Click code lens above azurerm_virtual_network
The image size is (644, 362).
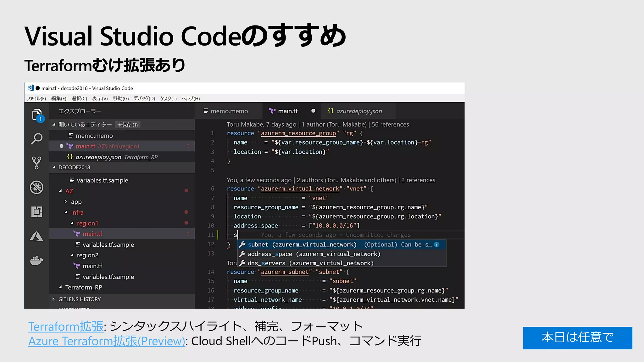pos(331,180)
